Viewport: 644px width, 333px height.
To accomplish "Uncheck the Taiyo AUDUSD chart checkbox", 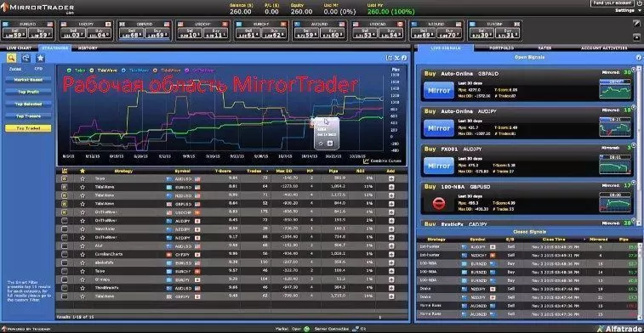I will [x=65, y=178].
